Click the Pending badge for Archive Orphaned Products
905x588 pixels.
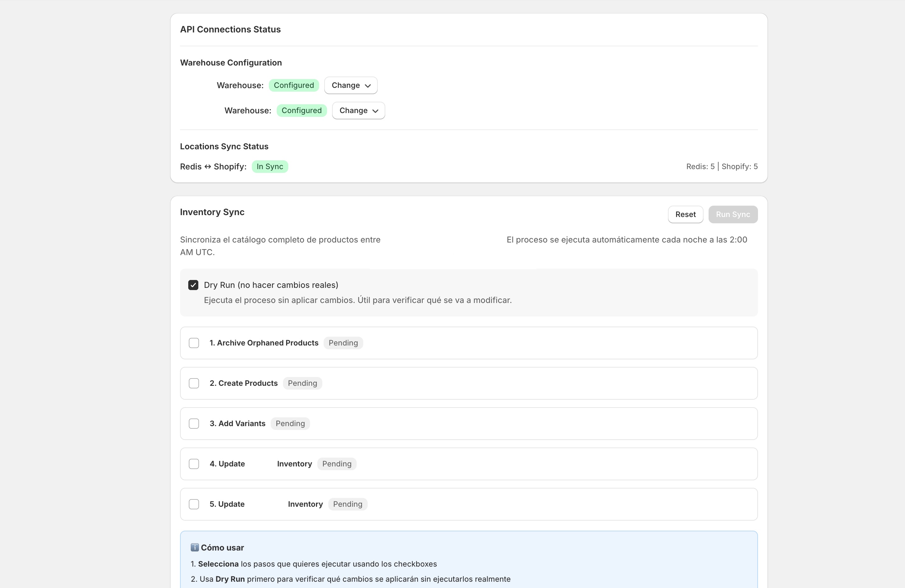click(343, 343)
